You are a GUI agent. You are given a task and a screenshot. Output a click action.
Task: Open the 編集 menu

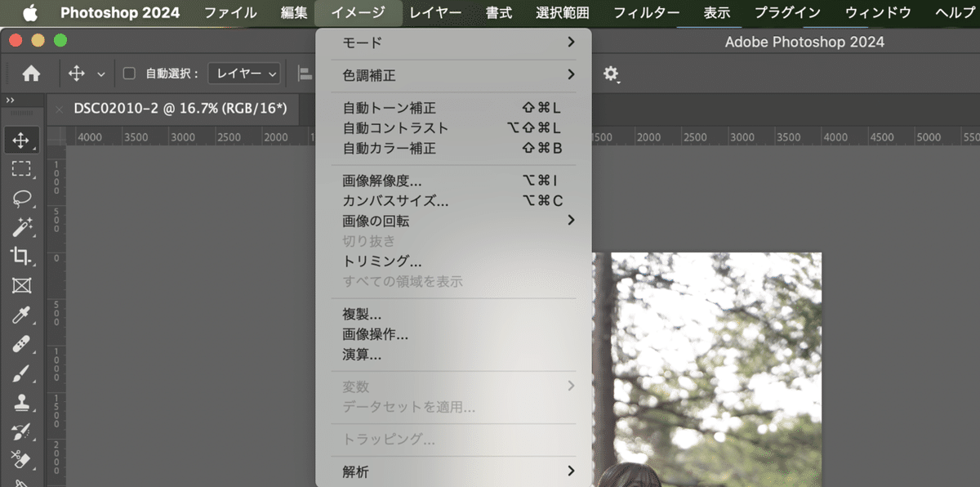click(294, 12)
